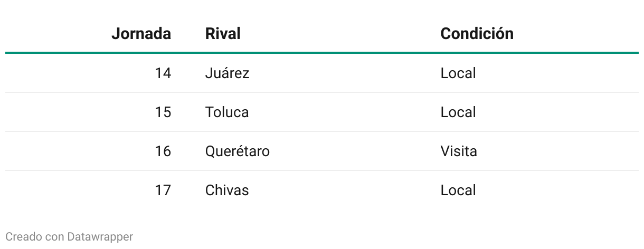Click Visita in the Querétaro row
The height and width of the screenshot is (249, 644).
pyautogui.click(x=459, y=151)
